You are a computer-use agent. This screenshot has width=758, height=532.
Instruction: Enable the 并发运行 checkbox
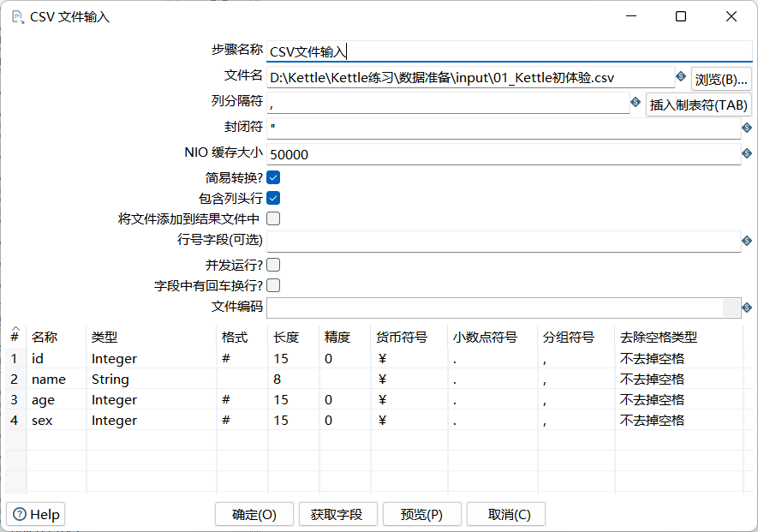click(x=274, y=265)
